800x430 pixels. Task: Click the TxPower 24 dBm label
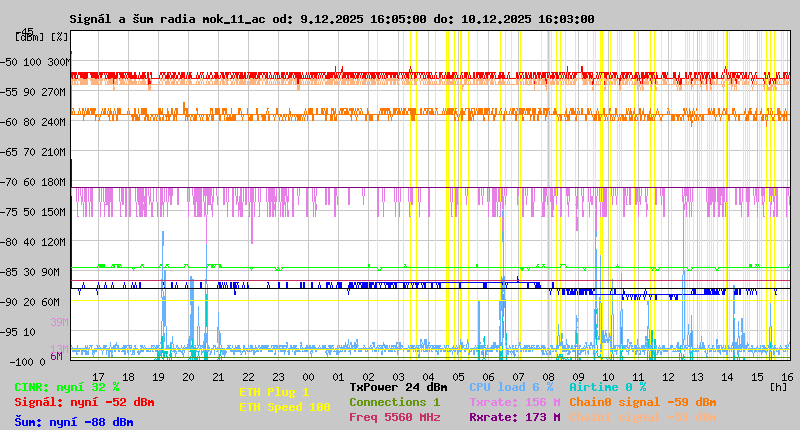click(x=398, y=387)
